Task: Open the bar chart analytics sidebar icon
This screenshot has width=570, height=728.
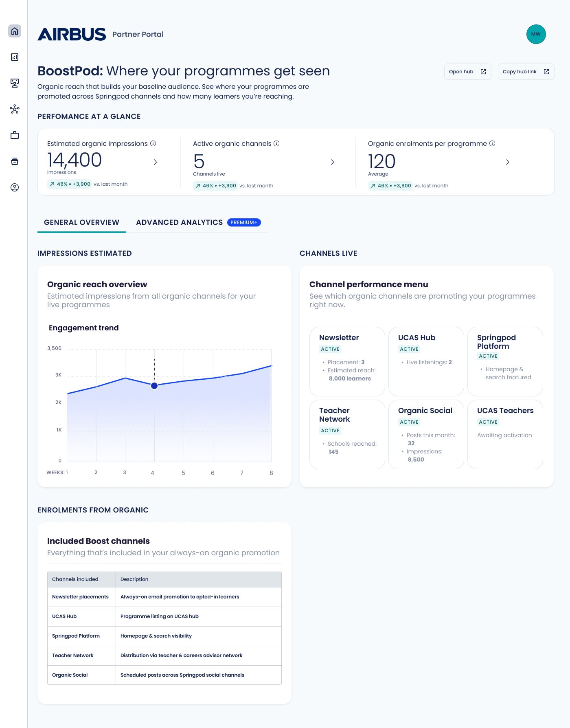Action: click(x=15, y=57)
